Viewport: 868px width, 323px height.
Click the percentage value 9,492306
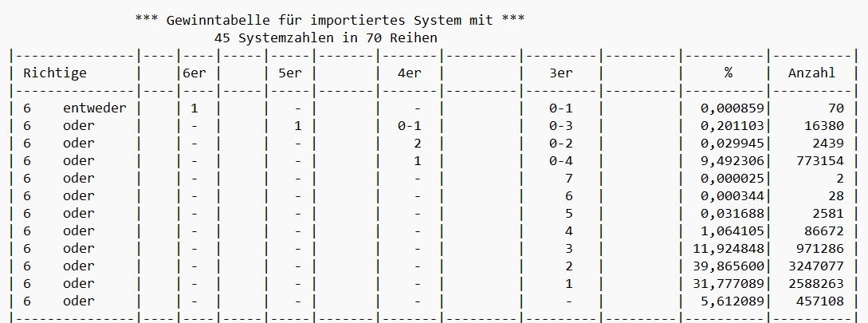click(x=732, y=160)
